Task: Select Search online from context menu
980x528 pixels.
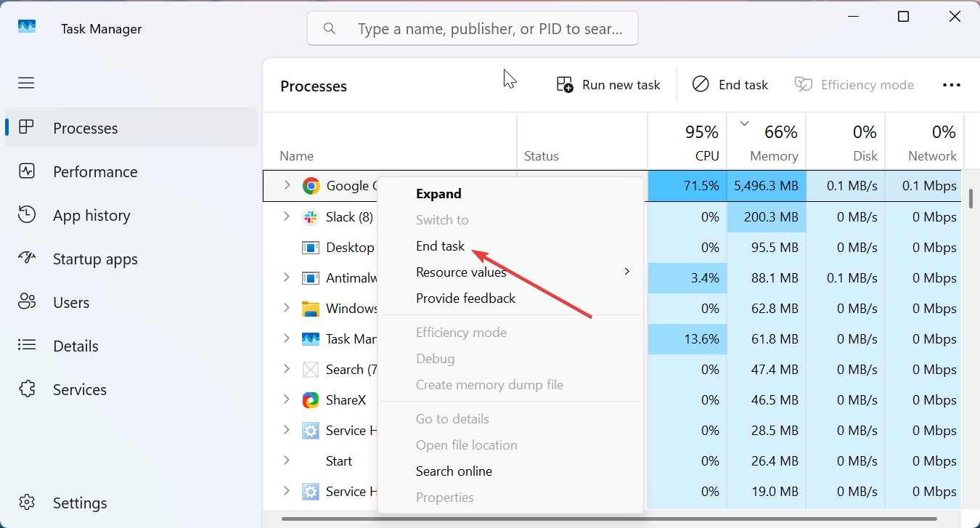Action: click(454, 471)
